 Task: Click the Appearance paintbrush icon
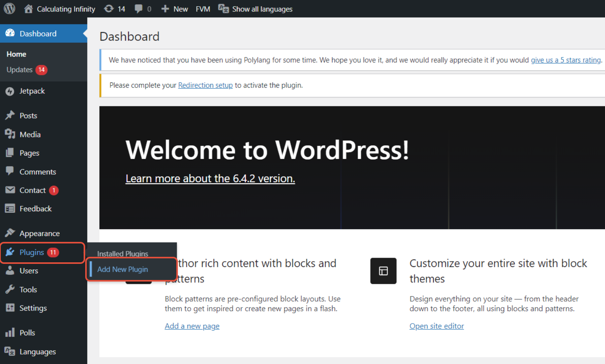tap(10, 233)
